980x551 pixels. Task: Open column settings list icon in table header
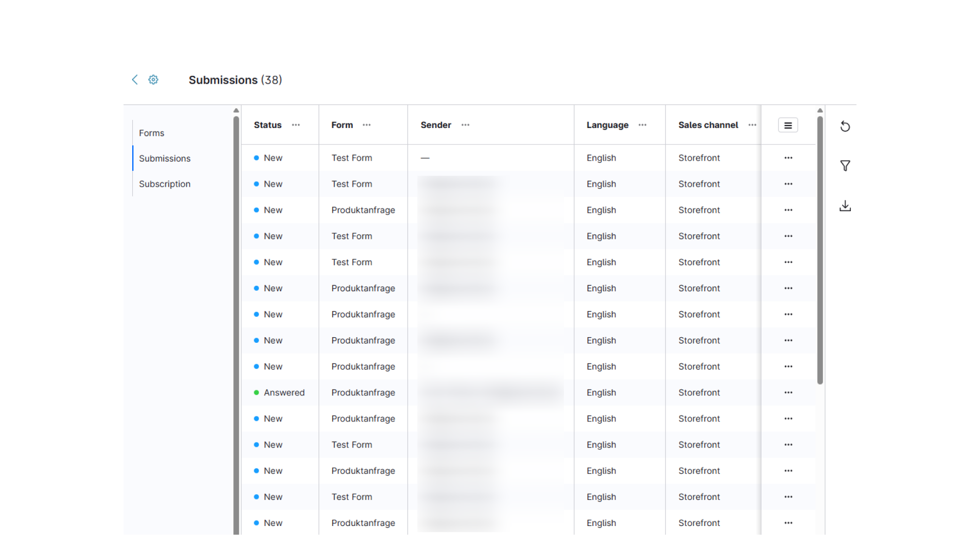788,125
